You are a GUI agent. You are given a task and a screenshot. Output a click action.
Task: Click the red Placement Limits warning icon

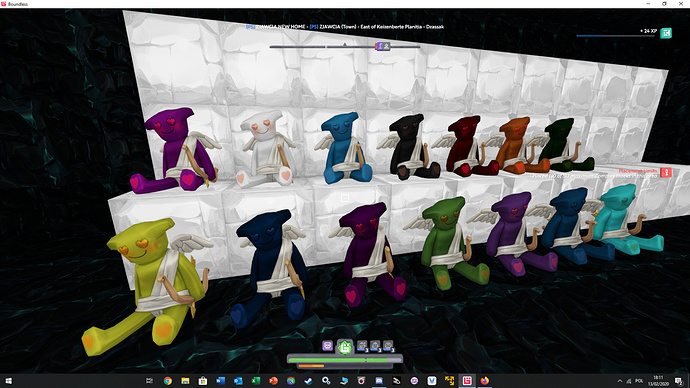[x=666, y=172]
